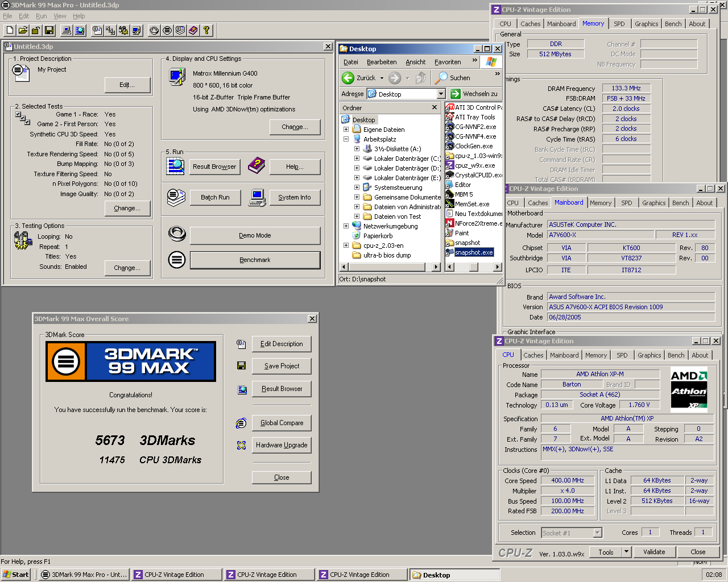This screenshot has width=728, height=582.
Task: Click the green Zurück back arrow icon
Action: click(x=348, y=78)
